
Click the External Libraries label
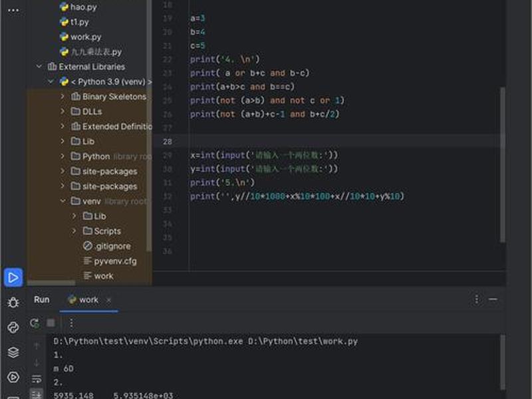click(x=92, y=67)
